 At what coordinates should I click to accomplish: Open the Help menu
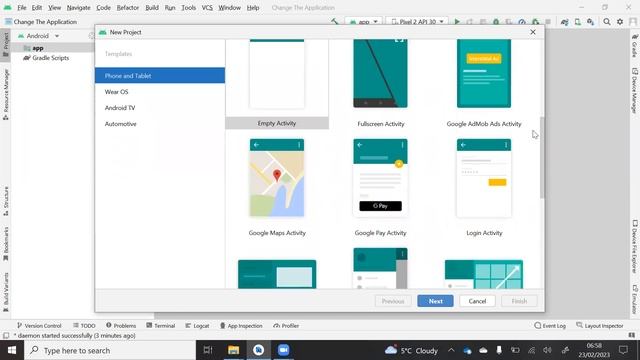click(253, 7)
